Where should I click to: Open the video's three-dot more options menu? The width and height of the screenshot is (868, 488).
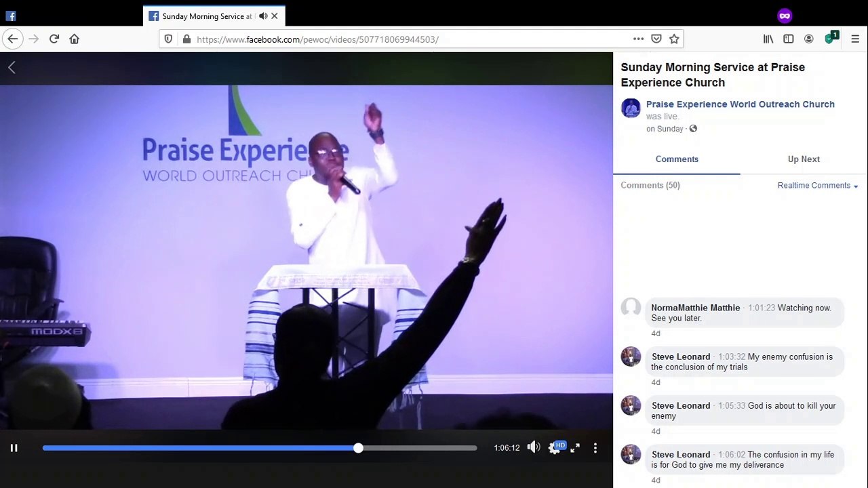point(595,448)
